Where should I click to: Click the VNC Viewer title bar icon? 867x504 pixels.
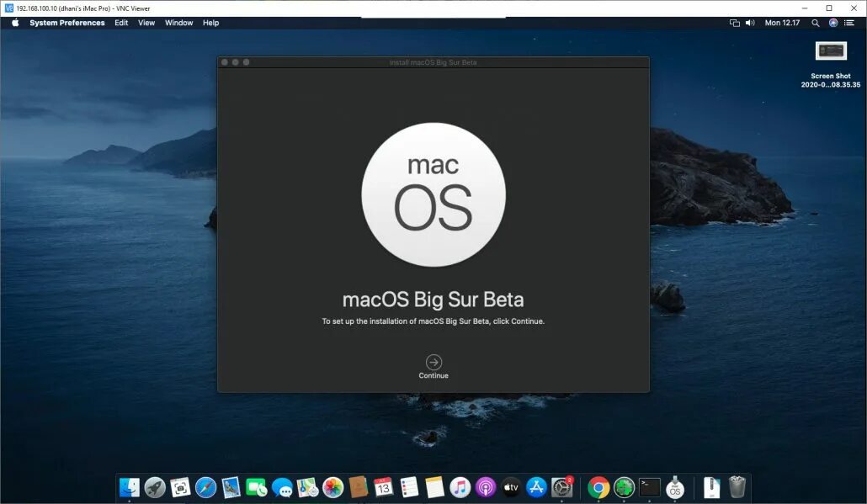point(9,8)
